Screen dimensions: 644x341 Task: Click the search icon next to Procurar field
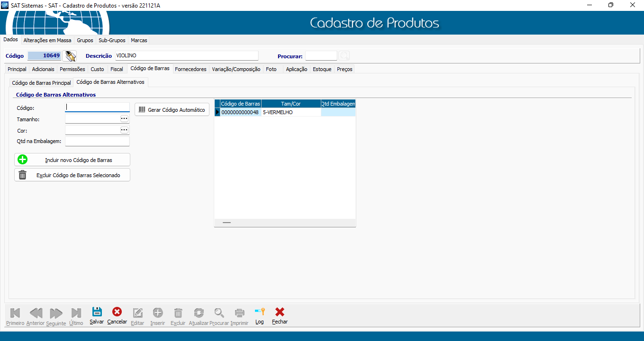(x=344, y=56)
